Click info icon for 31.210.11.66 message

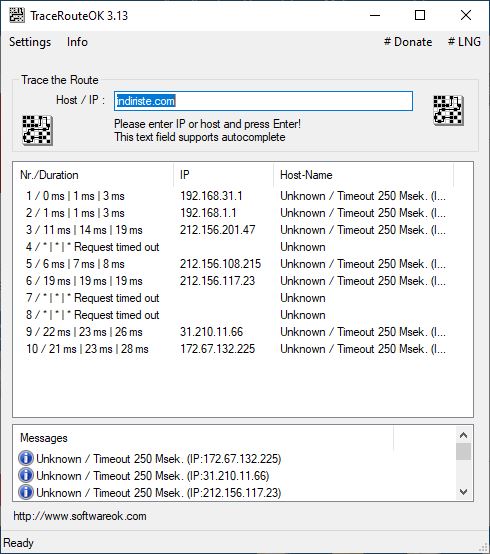[26, 475]
